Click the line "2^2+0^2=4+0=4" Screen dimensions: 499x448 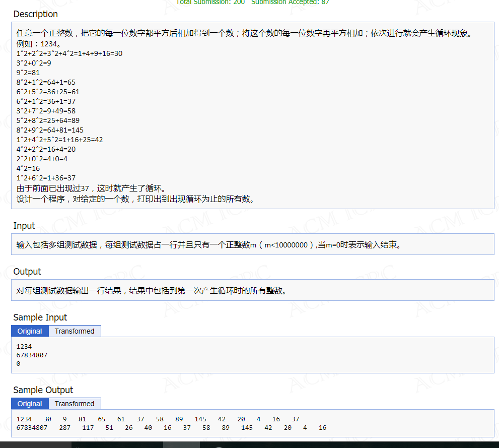pos(42,159)
